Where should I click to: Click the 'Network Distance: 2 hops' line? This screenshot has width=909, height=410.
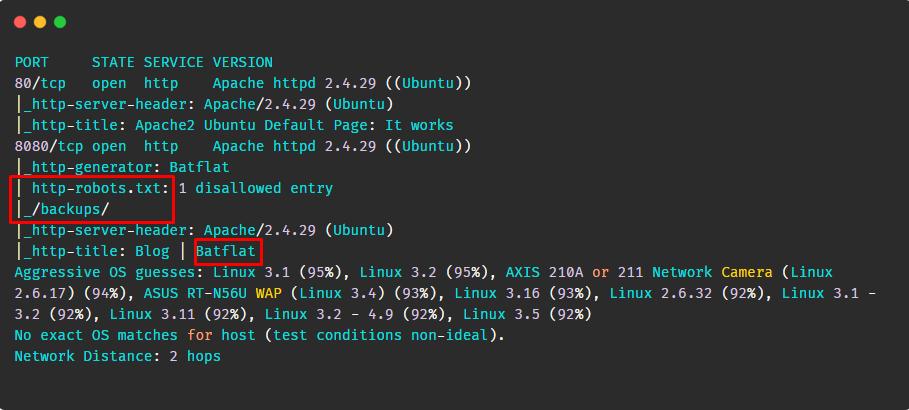pyautogui.click(x=118, y=356)
